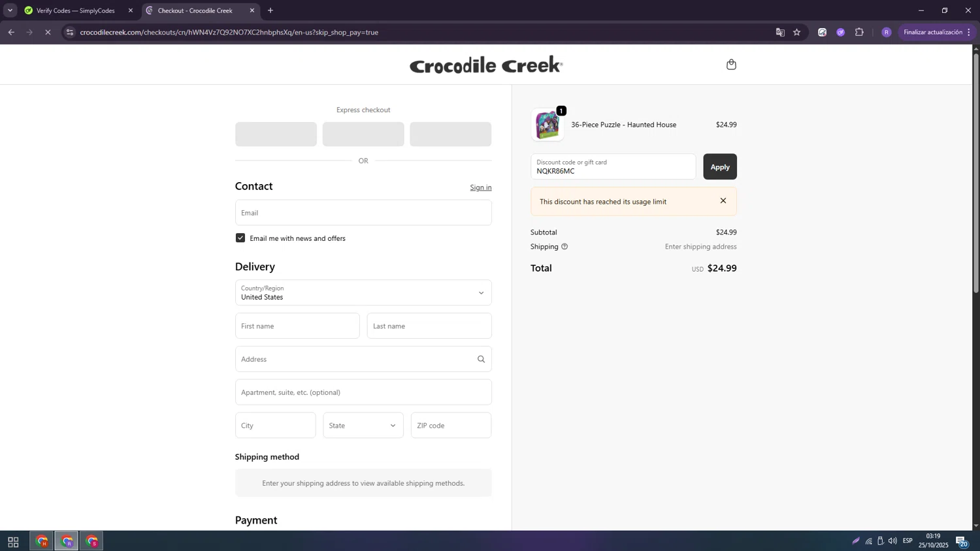
Task: Click the Apartment, suite field
Action: coord(363,392)
